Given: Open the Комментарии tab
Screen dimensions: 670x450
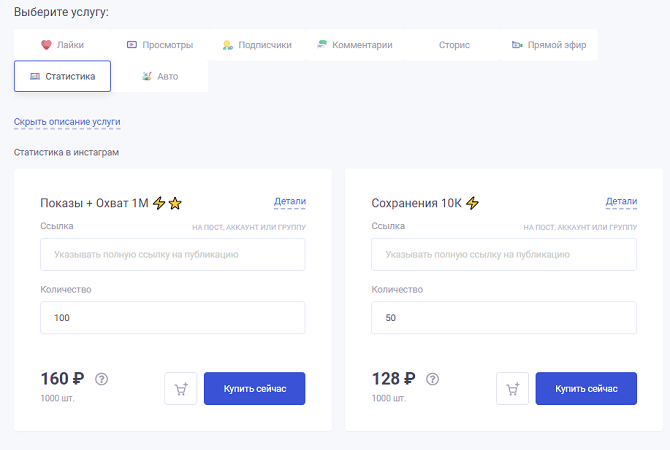Looking at the screenshot, I should click(x=354, y=45).
